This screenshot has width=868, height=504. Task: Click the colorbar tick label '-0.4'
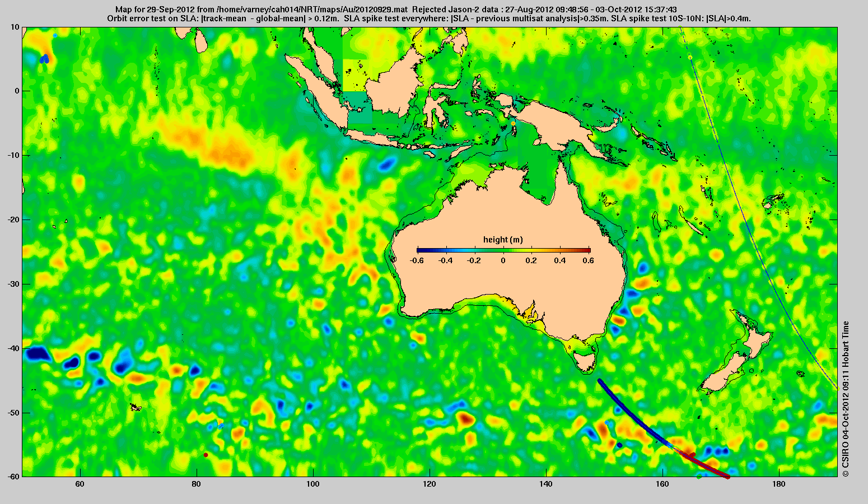coord(445,260)
